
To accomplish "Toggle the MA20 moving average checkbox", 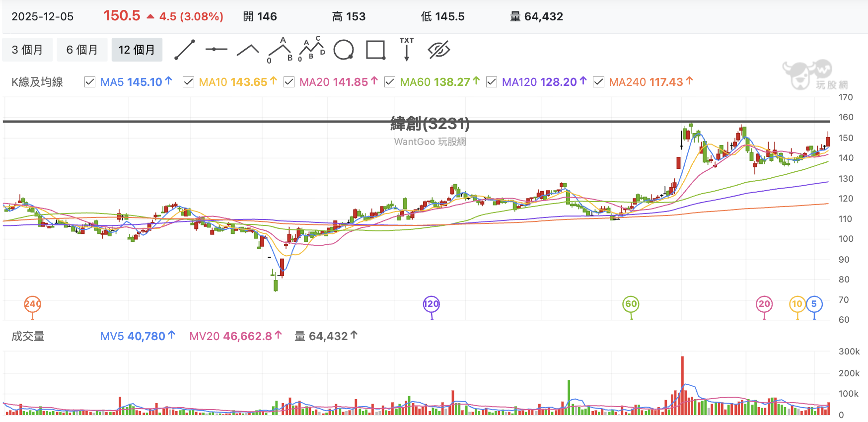I will coord(289,82).
